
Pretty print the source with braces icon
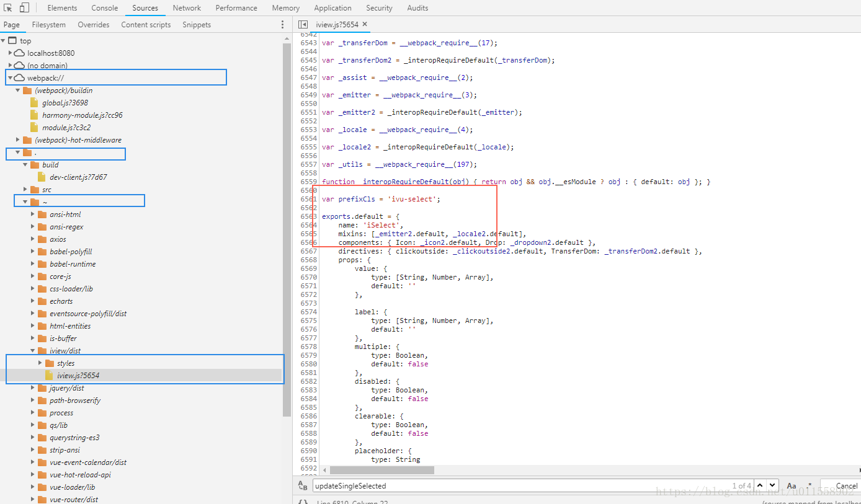pyautogui.click(x=302, y=502)
